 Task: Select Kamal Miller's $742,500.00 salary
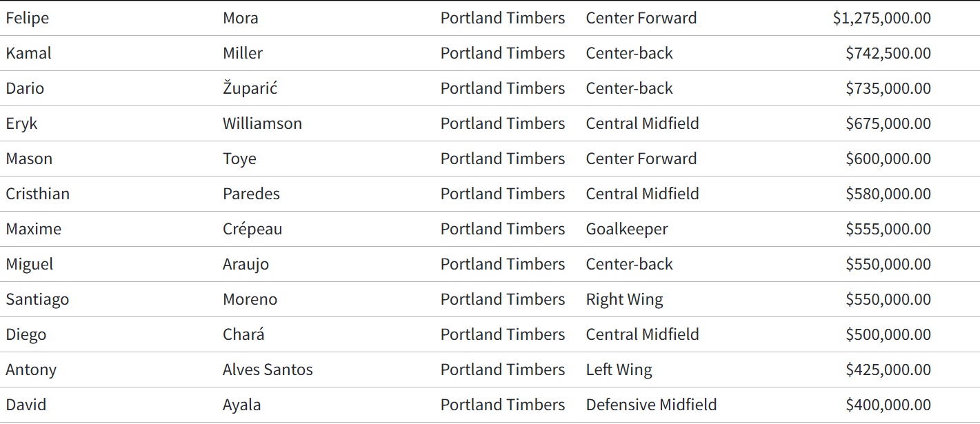click(x=888, y=53)
